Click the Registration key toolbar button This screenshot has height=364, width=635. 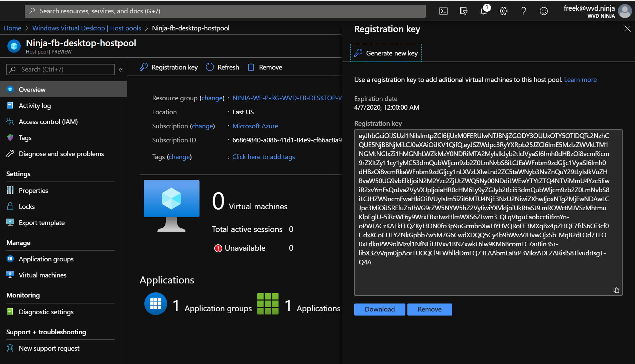168,67
